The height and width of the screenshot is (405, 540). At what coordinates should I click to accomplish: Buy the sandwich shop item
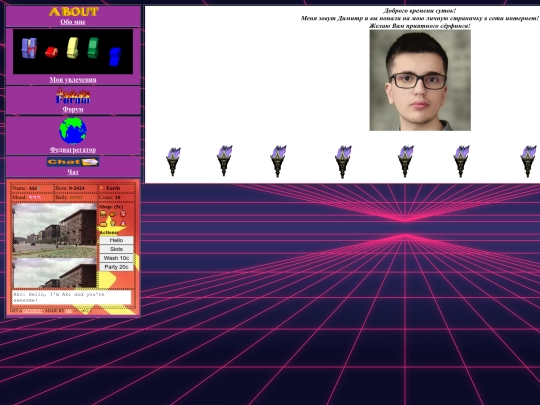point(103,224)
